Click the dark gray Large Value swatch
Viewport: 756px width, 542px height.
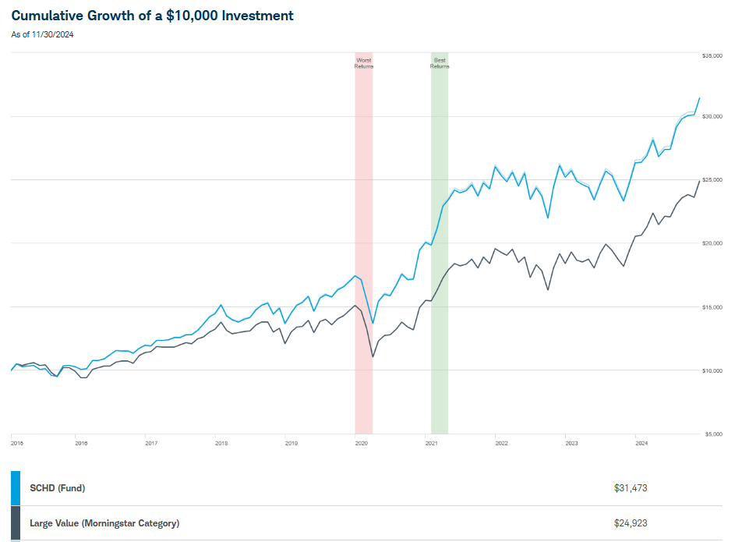coord(16,523)
